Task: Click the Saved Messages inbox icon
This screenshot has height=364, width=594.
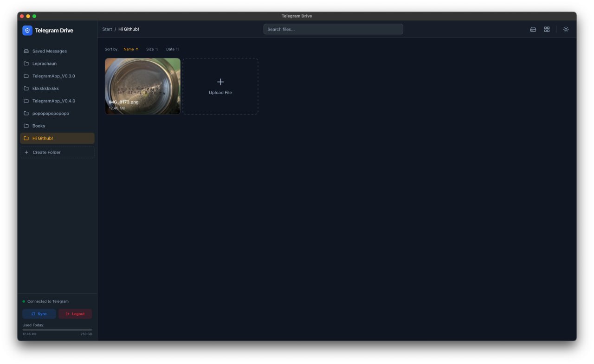Action: pos(26,51)
